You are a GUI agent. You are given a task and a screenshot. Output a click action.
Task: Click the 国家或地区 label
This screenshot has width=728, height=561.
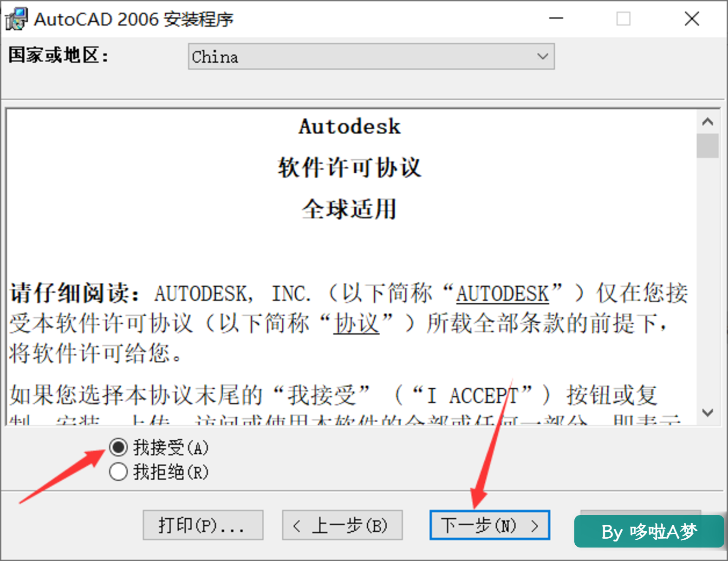pyautogui.click(x=58, y=55)
